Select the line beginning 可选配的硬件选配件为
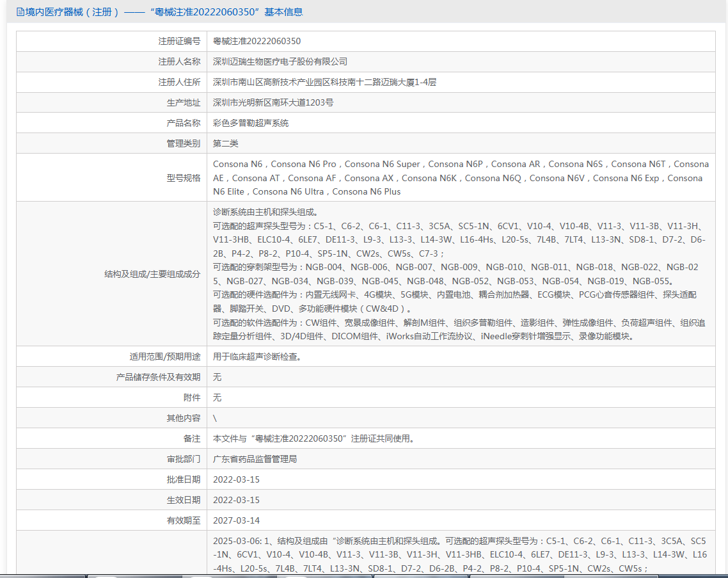Viewport: 728px width, 578px height. 455,301
